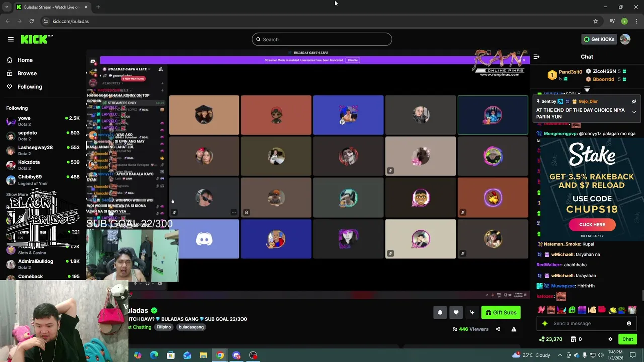Open Lashsegway28 channel in Following list

(x=43, y=150)
